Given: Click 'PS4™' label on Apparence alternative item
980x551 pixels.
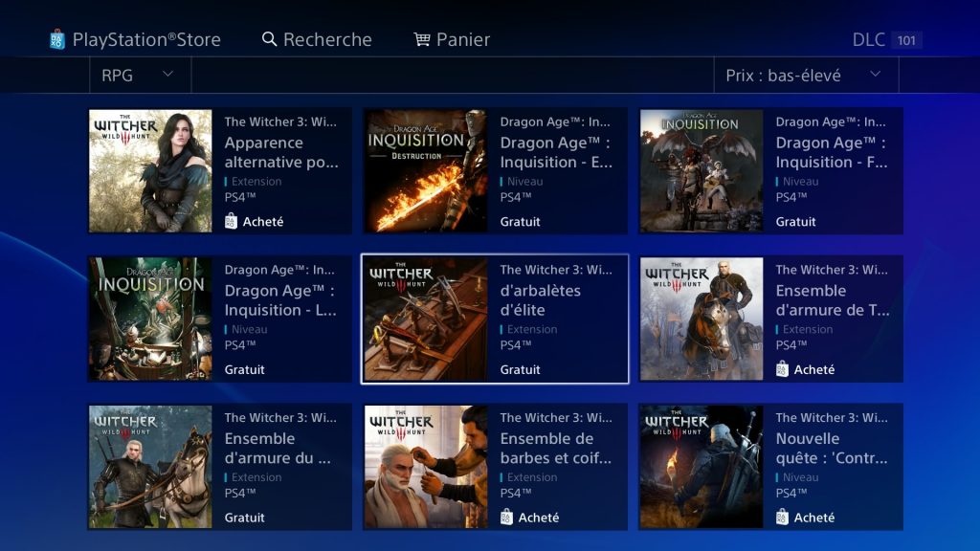Looking at the screenshot, I should point(240,197).
